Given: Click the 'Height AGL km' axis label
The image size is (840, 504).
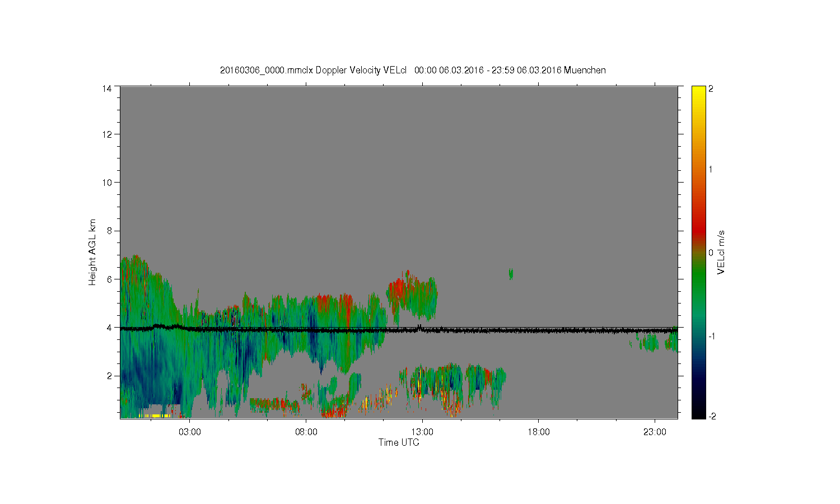Looking at the screenshot, I should pos(92,252).
